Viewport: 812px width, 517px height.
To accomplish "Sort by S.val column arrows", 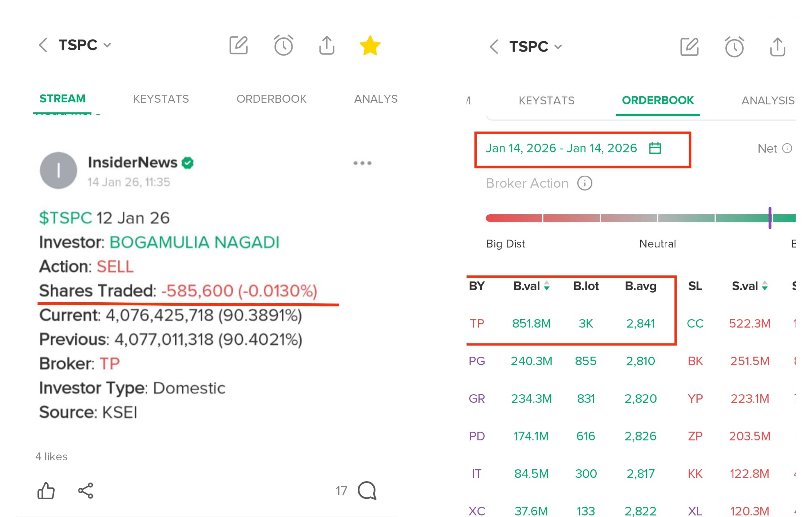I will tap(765, 286).
